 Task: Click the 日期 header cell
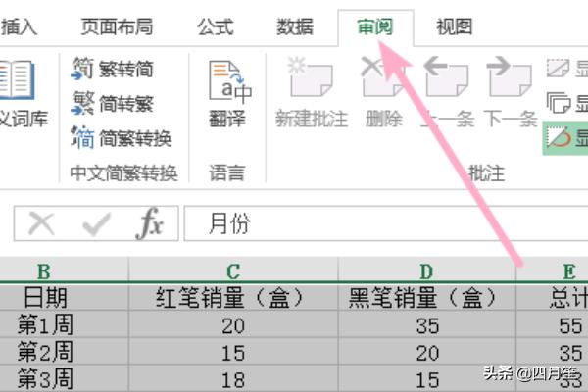coord(64,298)
